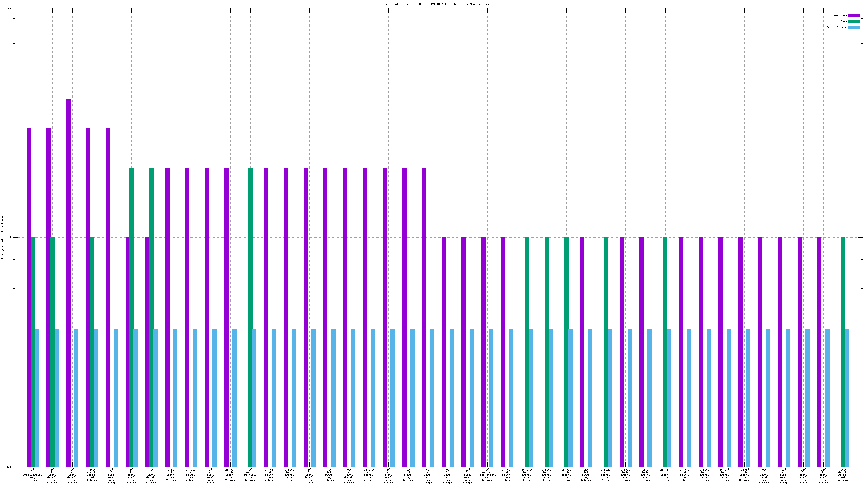
Task: Click the Not Spam legend text
Action: pos(840,15)
